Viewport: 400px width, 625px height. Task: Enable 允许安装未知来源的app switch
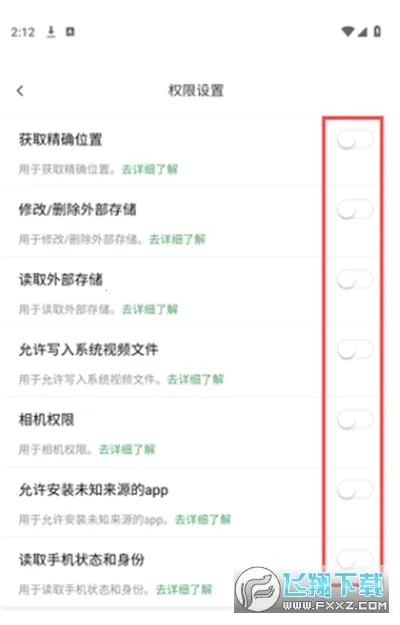[x=355, y=489]
